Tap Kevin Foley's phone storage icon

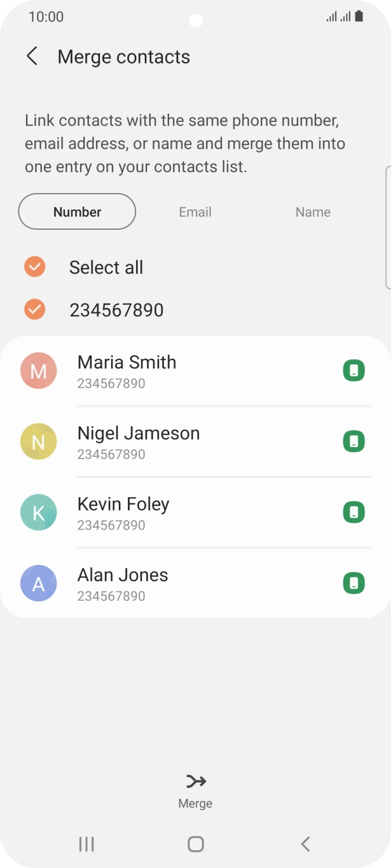coord(354,512)
